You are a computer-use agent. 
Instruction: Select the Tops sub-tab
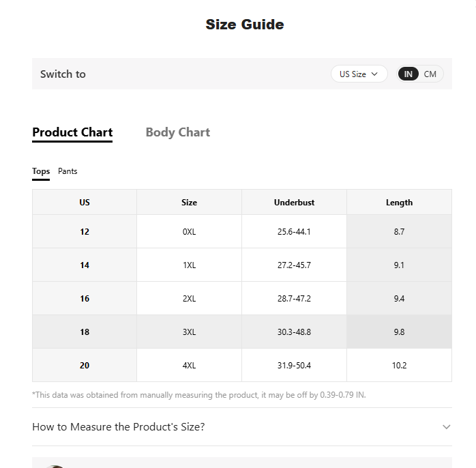pos(41,171)
